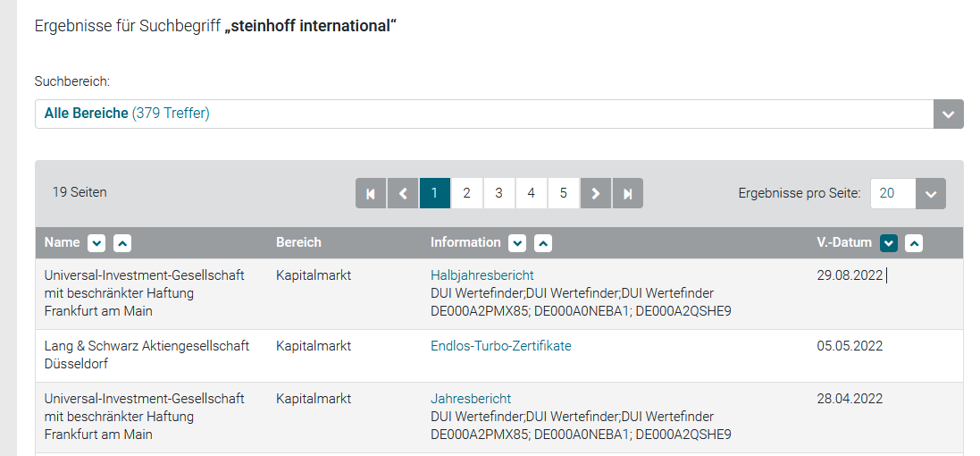Click the results per page field showing 20

(x=893, y=193)
